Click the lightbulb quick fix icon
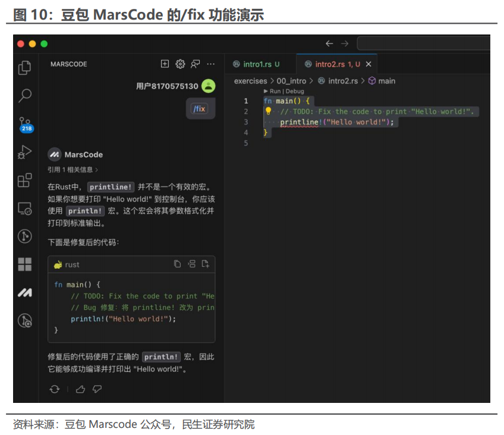Image resolution: width=504 pixels, height=435 pixels. pyautogui.click(x=269, y=111)
